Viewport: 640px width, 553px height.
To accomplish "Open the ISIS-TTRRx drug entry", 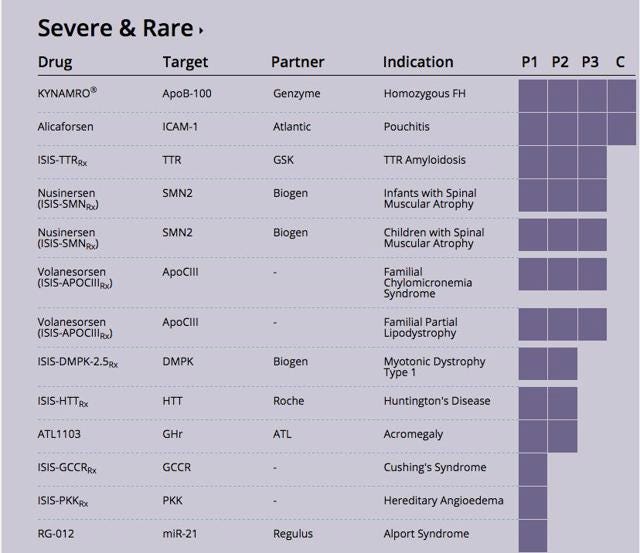I will coord(62,160).
